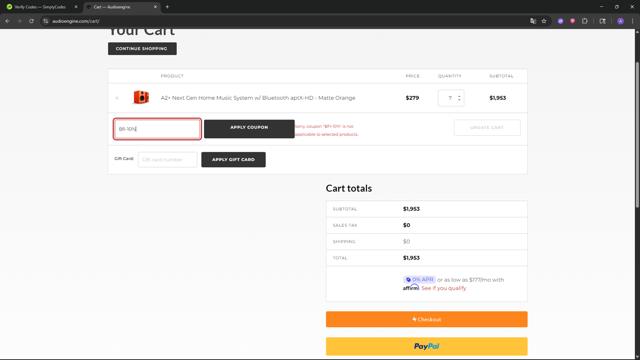The image size is (640, 360).
Task: Click the orange Checkout button
Action: (427, 319)
